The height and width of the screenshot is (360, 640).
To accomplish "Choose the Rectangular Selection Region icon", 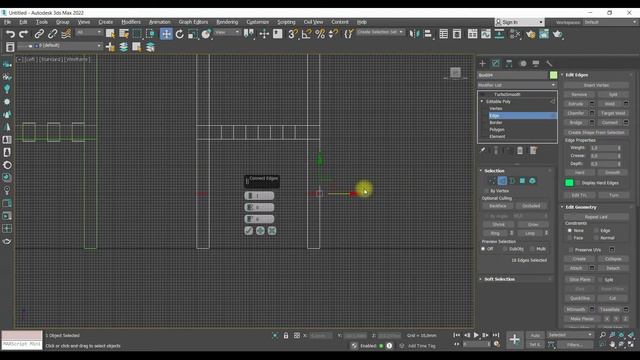I will click(x=137, y=34).
